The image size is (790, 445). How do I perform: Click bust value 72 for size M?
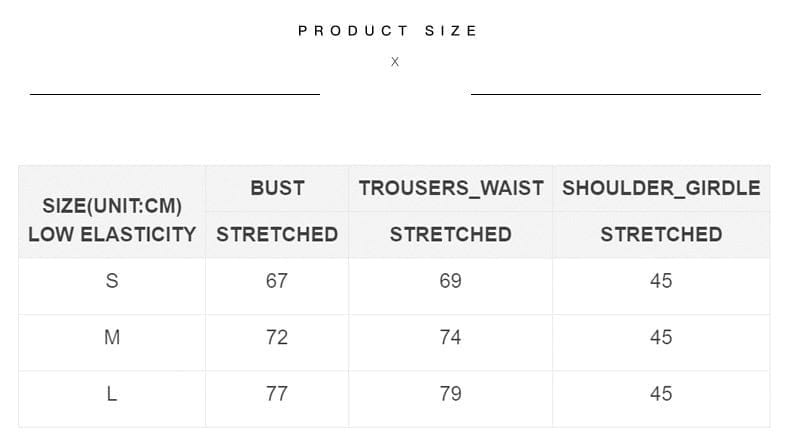click(x=277, y=337)
